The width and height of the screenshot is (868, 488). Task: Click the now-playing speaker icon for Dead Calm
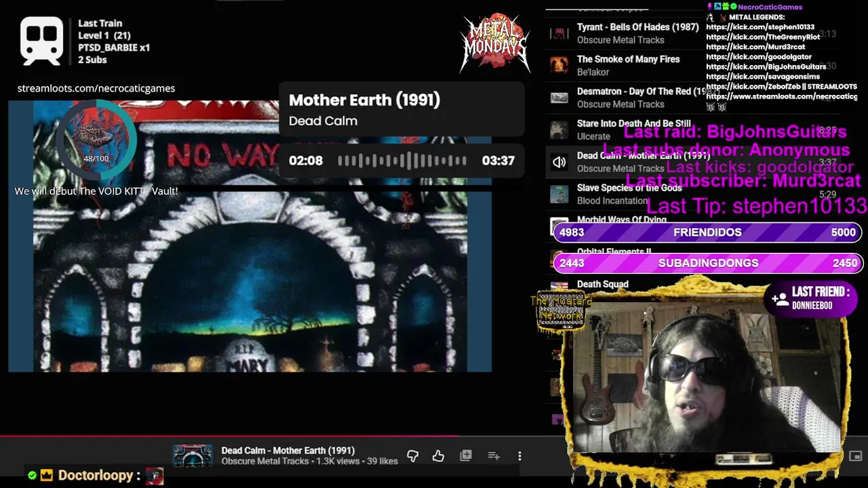pyautogui.click(x=559, y=162)
